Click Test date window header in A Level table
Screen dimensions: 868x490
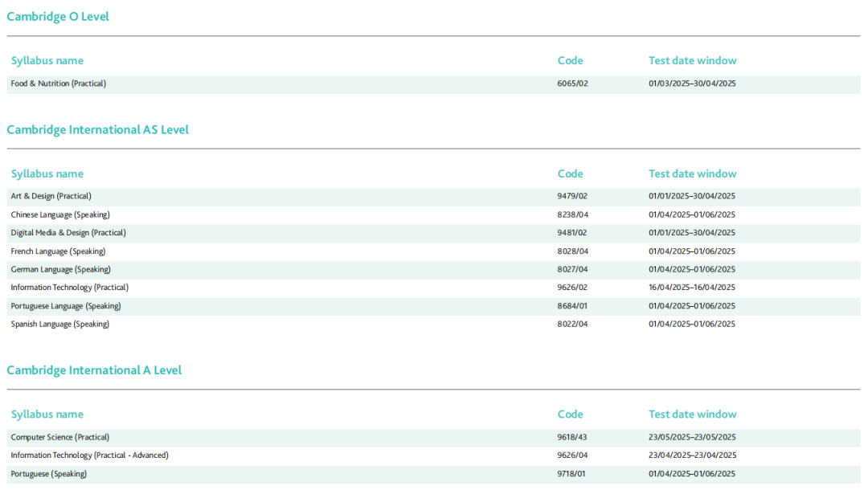coord(693,414)
